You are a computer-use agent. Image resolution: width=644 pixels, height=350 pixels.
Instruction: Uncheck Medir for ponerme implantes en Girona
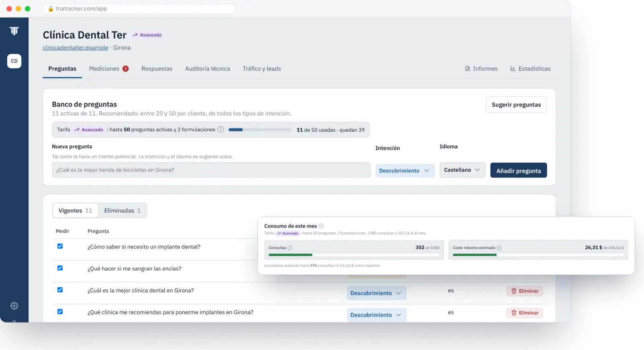(x=60, y=311)
